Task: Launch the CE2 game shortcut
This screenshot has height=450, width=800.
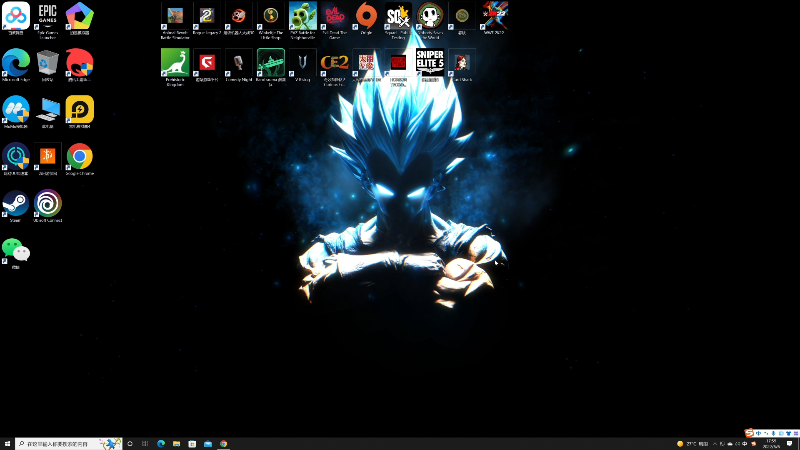Action: (x=334, y=67)
